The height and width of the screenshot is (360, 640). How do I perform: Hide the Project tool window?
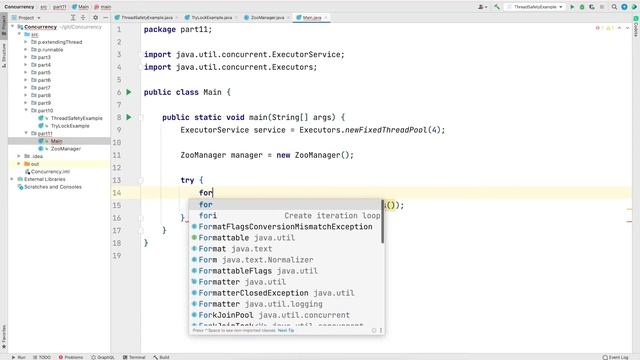tap(105, 18)
